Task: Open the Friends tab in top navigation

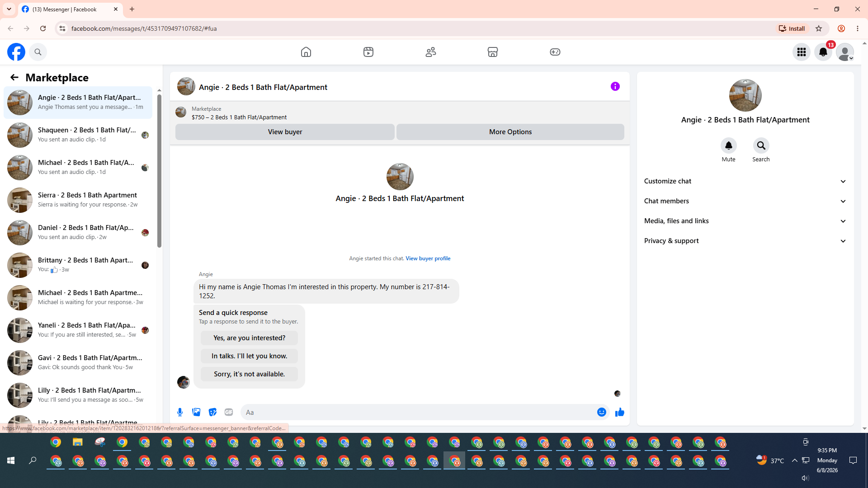Action: (x=431, y=52)
